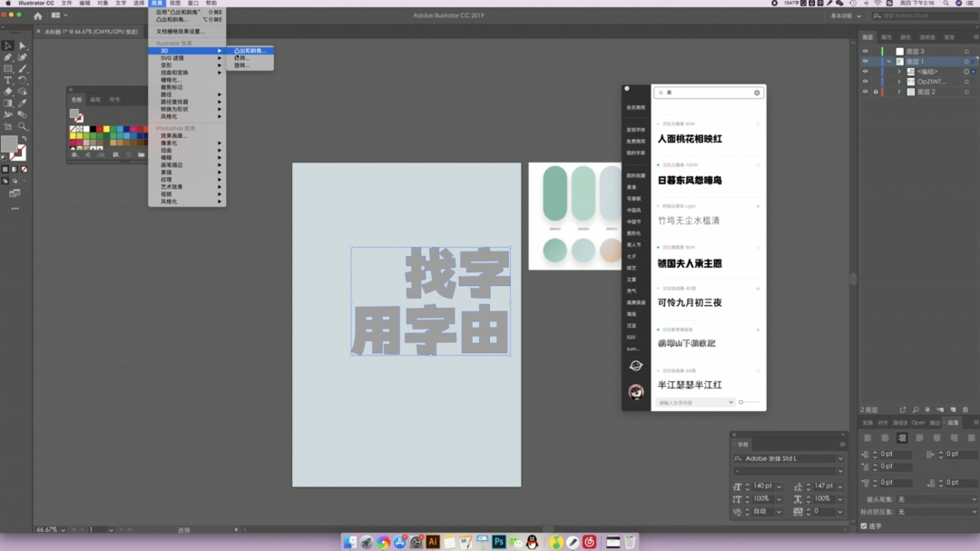Screen dimensions: 980x551
Task: Select 人面桃花相映红 font sample
Action: (691, 139)
